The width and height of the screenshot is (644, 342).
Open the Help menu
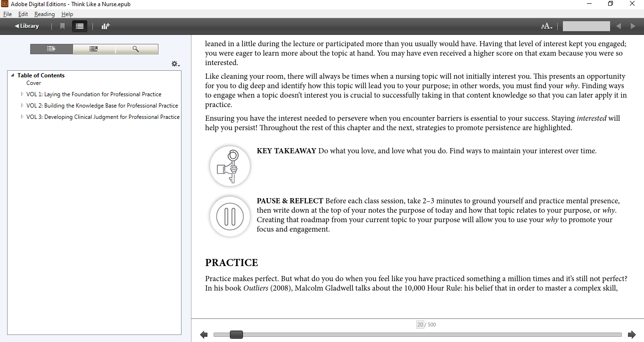67,14
